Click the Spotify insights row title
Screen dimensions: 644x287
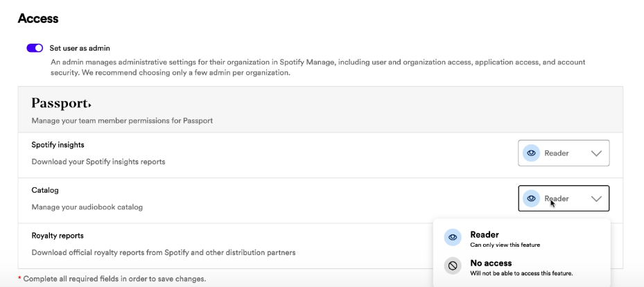(x=58, y=145)
